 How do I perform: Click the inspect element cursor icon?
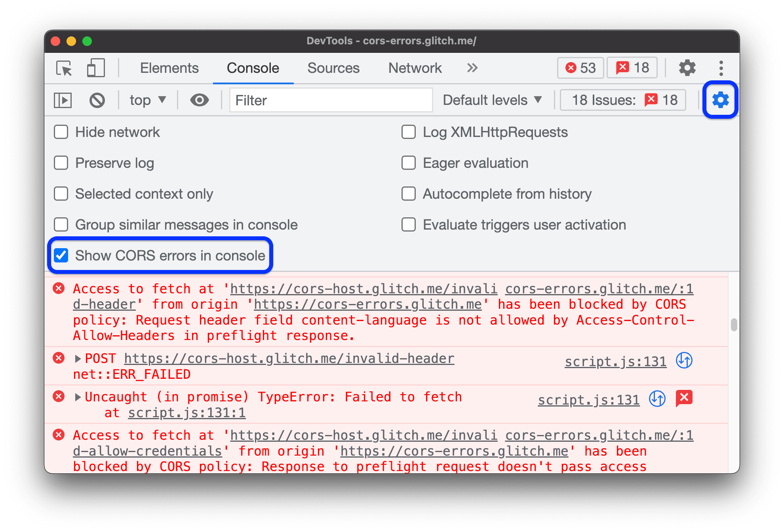(65, 67)
